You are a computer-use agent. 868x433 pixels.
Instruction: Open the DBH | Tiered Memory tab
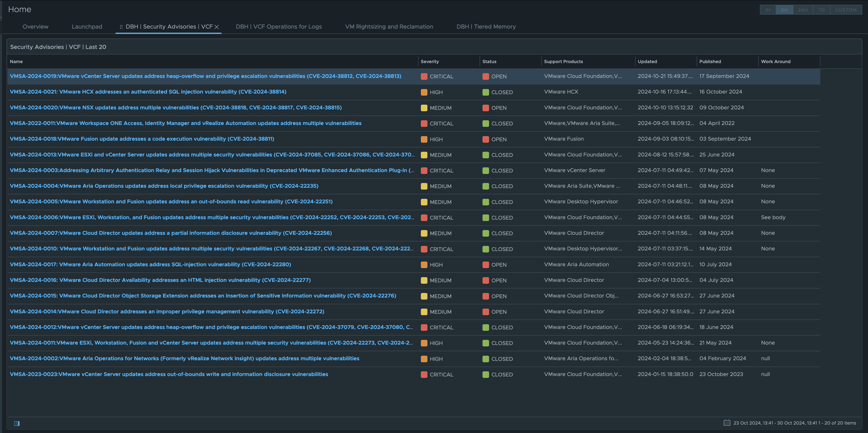pos(486,27)
